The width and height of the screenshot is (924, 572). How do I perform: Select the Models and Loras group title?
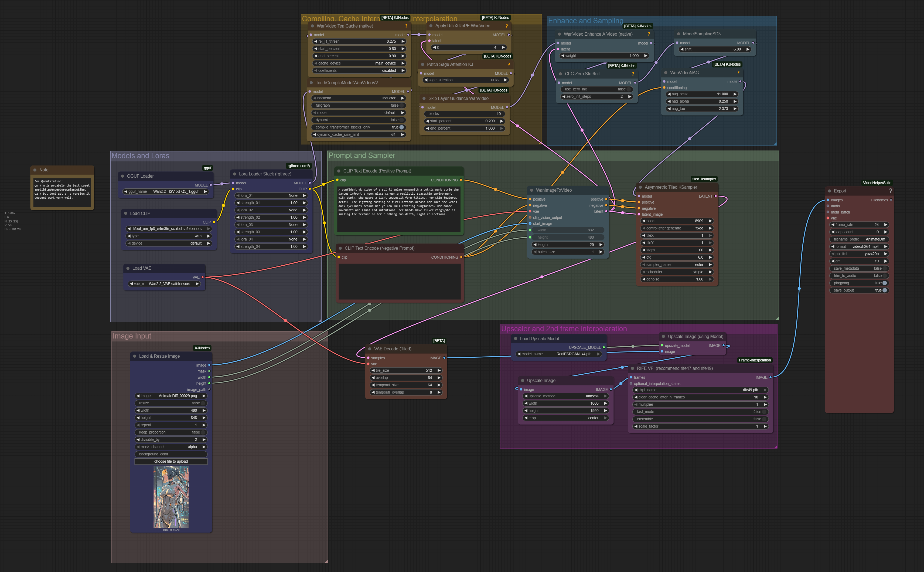(140, 156)
